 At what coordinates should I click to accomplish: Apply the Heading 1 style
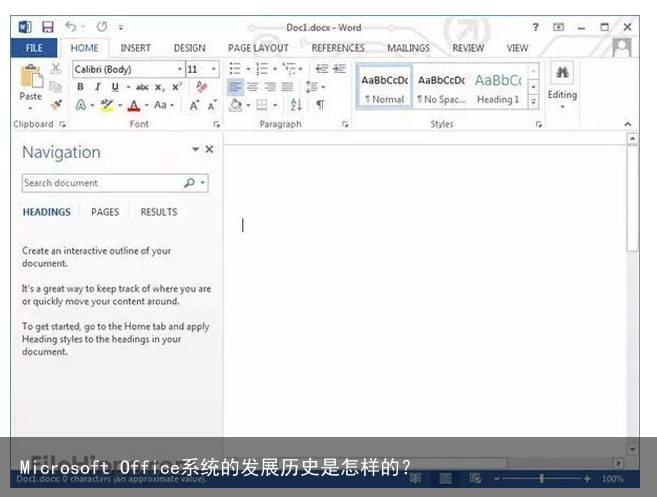498,87
